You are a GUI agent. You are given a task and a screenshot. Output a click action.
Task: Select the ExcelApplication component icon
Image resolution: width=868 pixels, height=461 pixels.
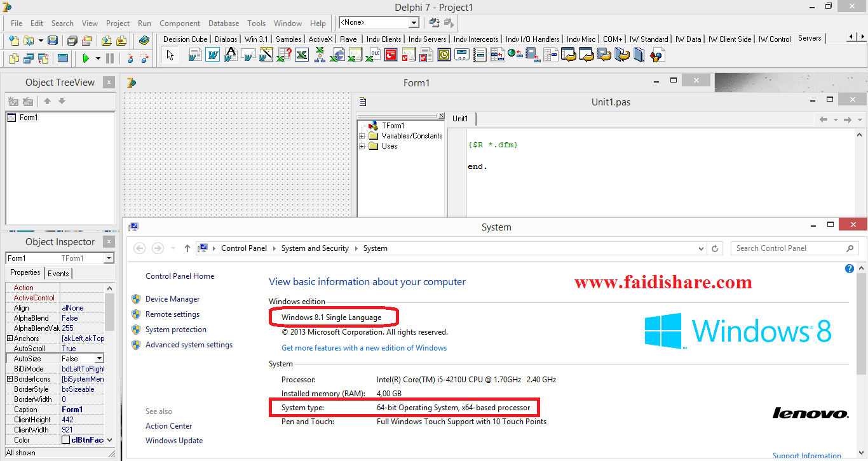(302, 55)
